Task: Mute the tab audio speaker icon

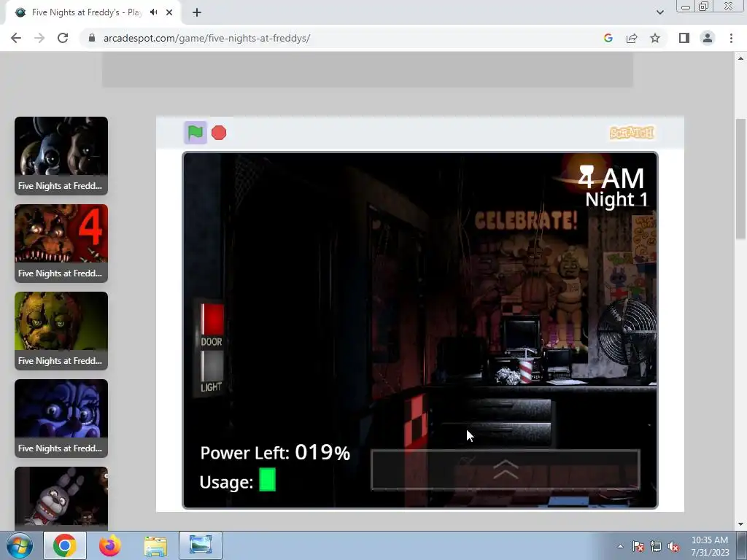Action: [153, 12]
